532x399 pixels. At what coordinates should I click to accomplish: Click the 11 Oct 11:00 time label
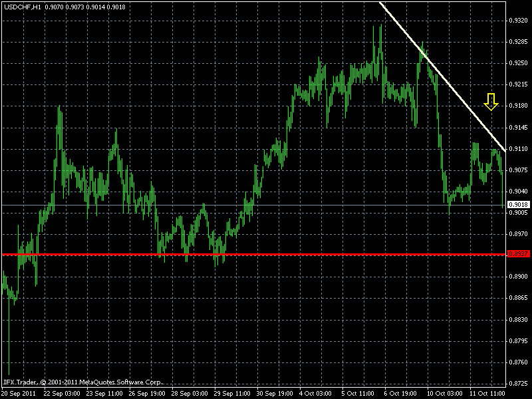tap(487, 394)
